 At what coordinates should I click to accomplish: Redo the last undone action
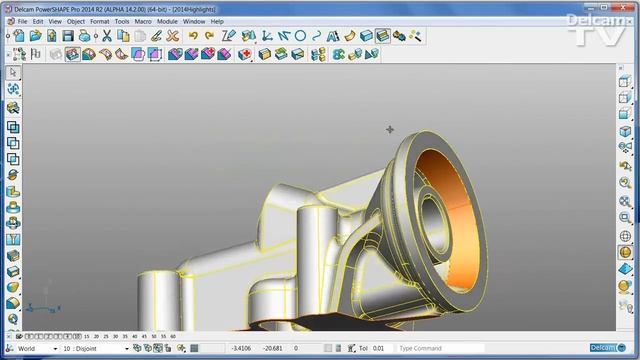point(209,36)
